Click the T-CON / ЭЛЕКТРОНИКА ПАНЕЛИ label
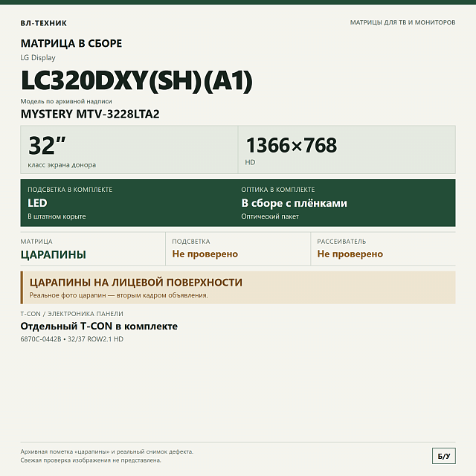Image resolution: width=476 pixels, height=476 pixels. click(72, 314)
